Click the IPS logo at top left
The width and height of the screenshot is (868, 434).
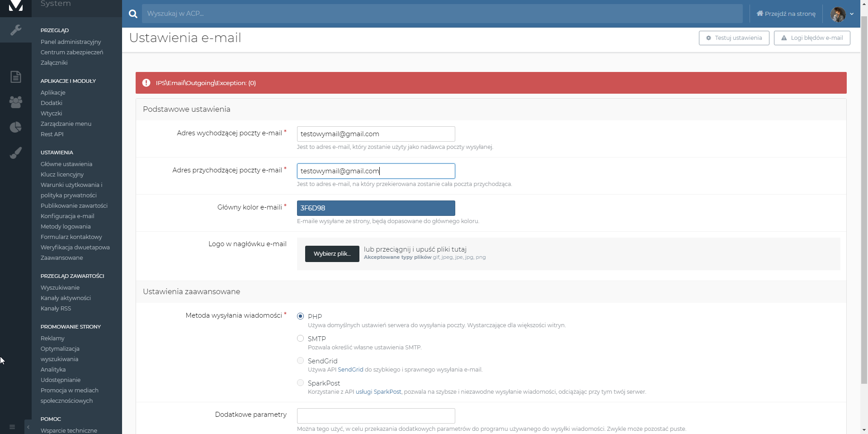coord(16,7)
